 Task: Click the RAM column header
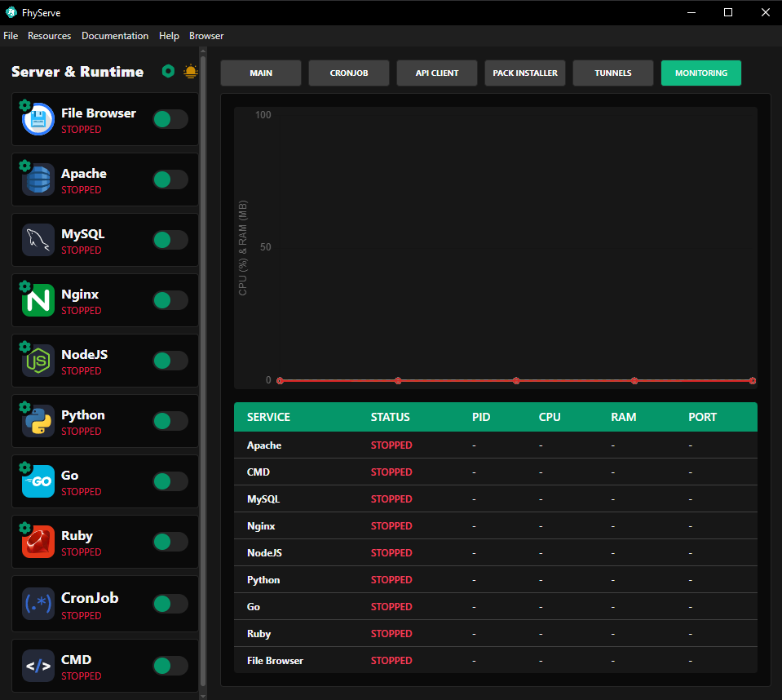point(624,417)
